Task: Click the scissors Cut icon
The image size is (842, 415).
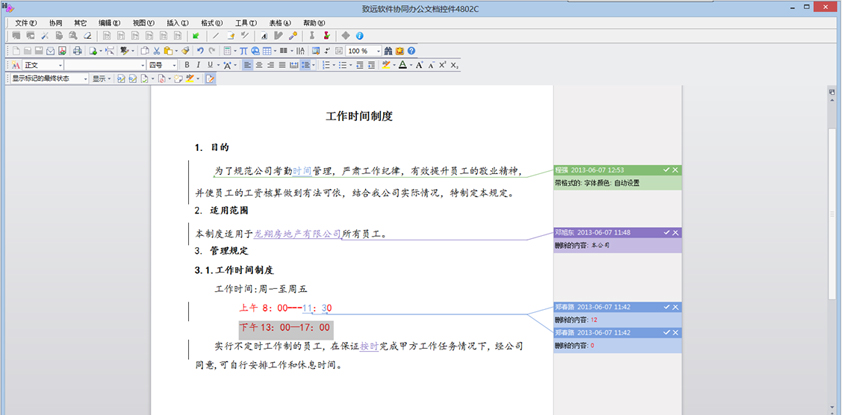Action: pyautogui.click(x=156, y=51)
